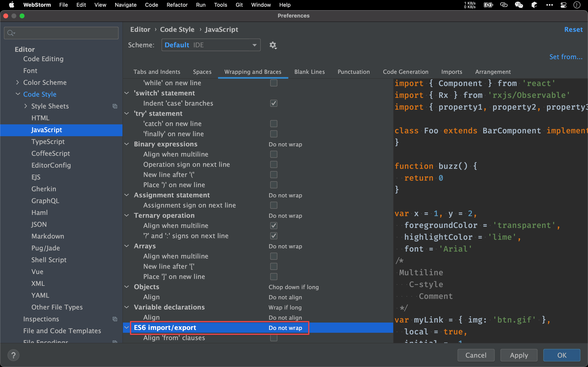
Task: Click the gear icon next to Scheme dropdown
Action: coord(273,45)
